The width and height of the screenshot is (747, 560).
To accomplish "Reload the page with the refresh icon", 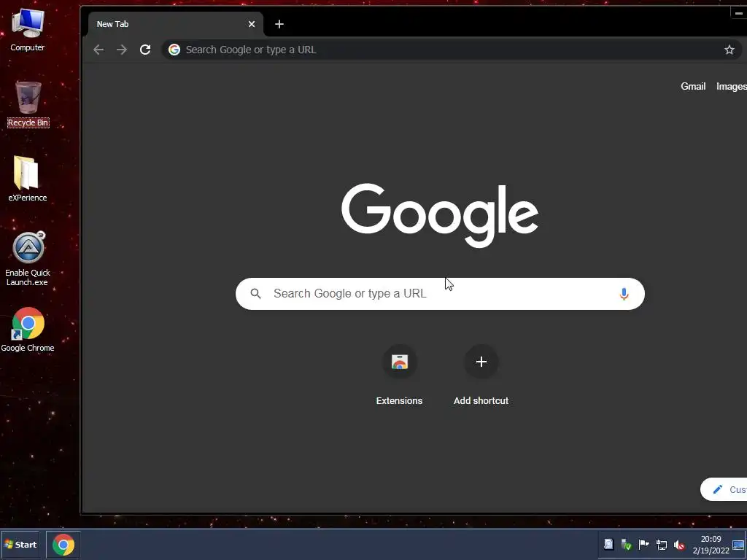I will coord(145,50).
